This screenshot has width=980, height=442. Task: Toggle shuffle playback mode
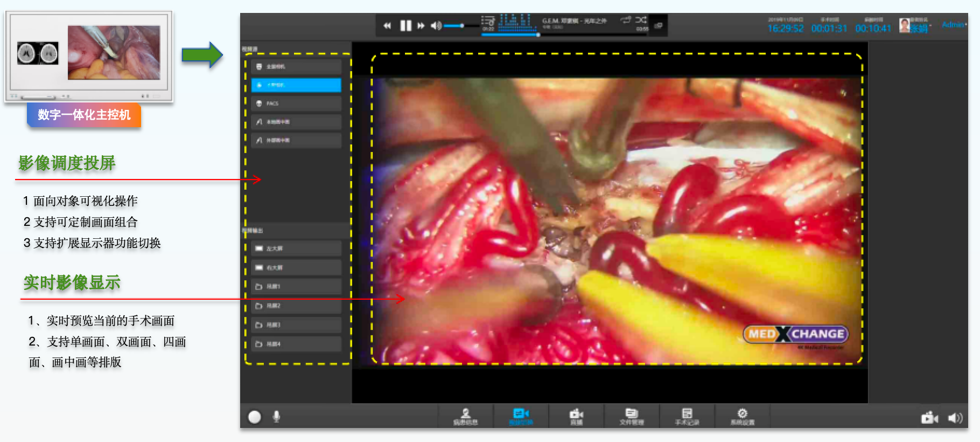pos(641,20)
